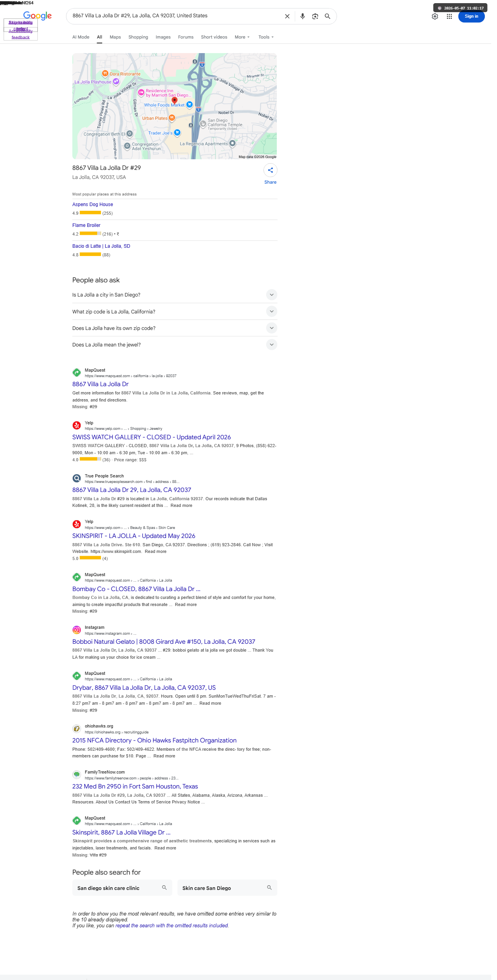Switch to the Short videos tab
The height and width of the screenshot is (980, 497).
tap(214, 37)
